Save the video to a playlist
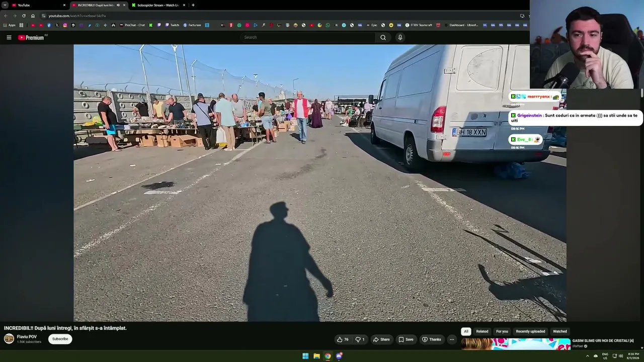The image size is (644, 362). pyautogui.click(x=406, y=339)
